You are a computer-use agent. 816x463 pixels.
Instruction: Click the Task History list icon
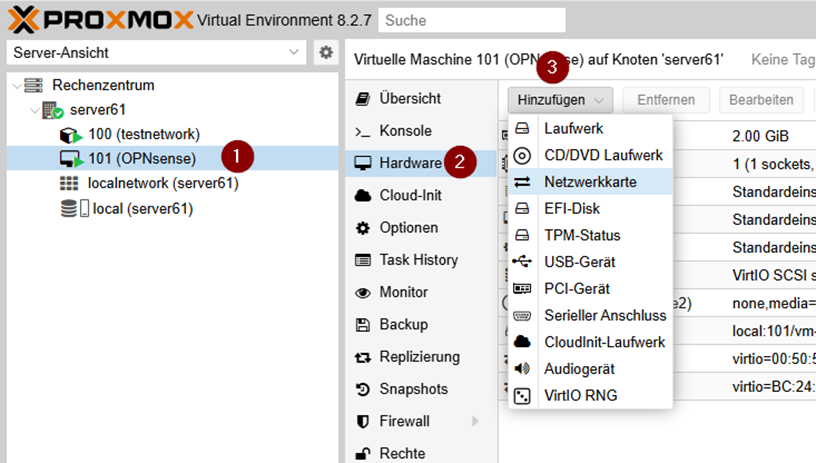363,260
